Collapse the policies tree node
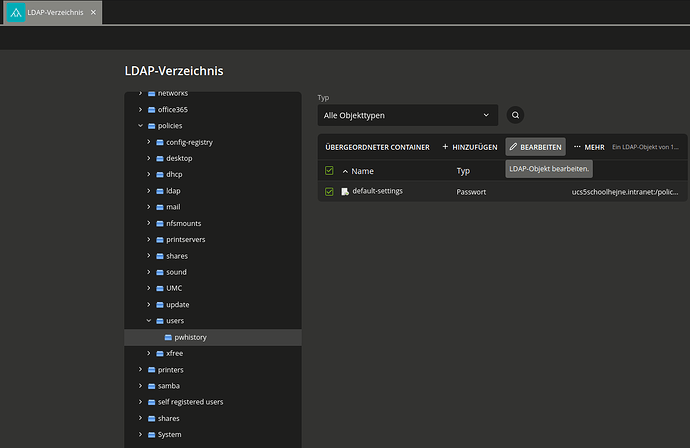The height and width of the screenshot is (448, 690). coord(140,126)
